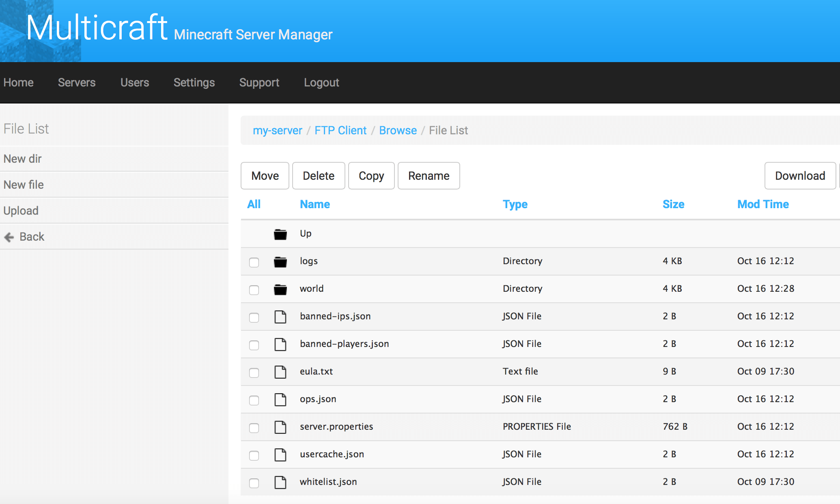This screenshot has height=504, width=840.
Task: Click the Rename button
Action: point(429,176)
